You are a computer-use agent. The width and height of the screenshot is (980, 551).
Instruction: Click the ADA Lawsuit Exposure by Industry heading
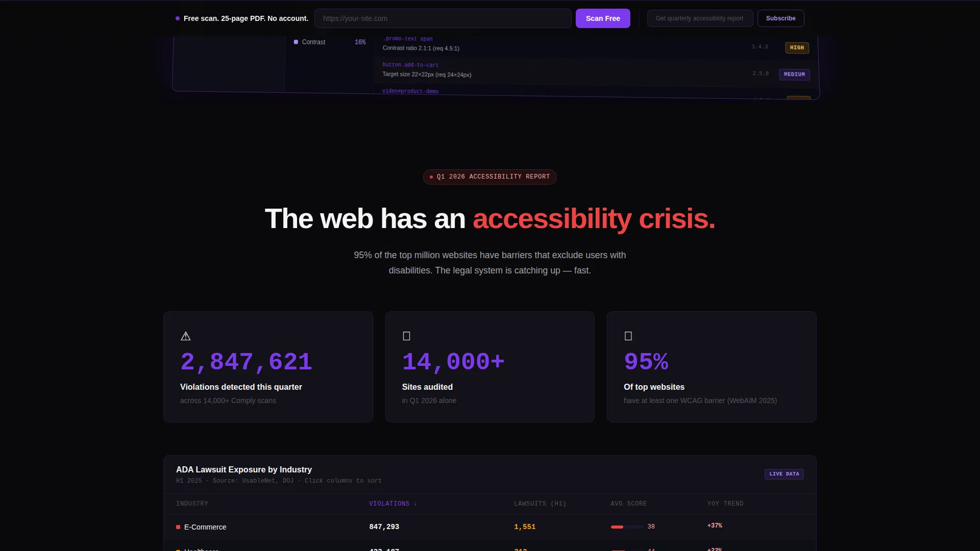pyautogui.click(x=244, y=469)
